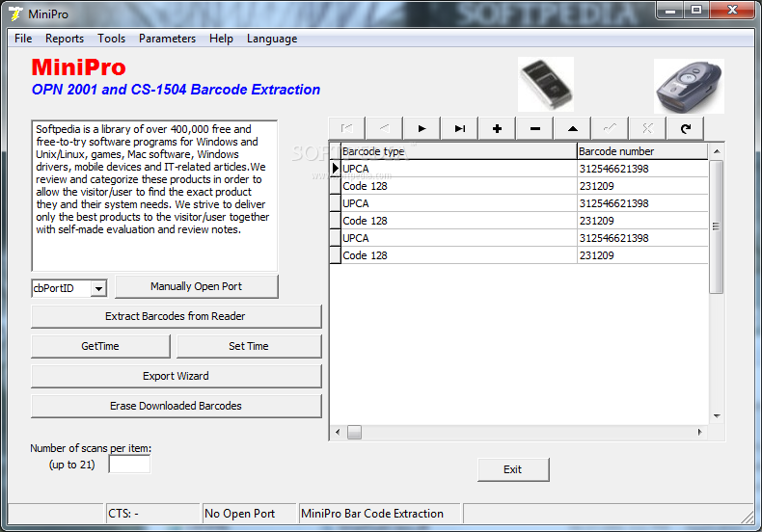Click first row's current-record indicator arrow
Screen dimensions: 762x532
point(336,169)
